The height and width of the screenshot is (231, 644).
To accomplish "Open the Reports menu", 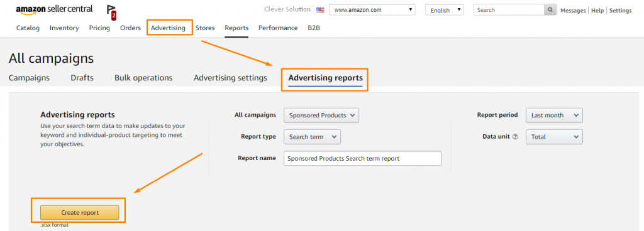I will tap(236, 28).
